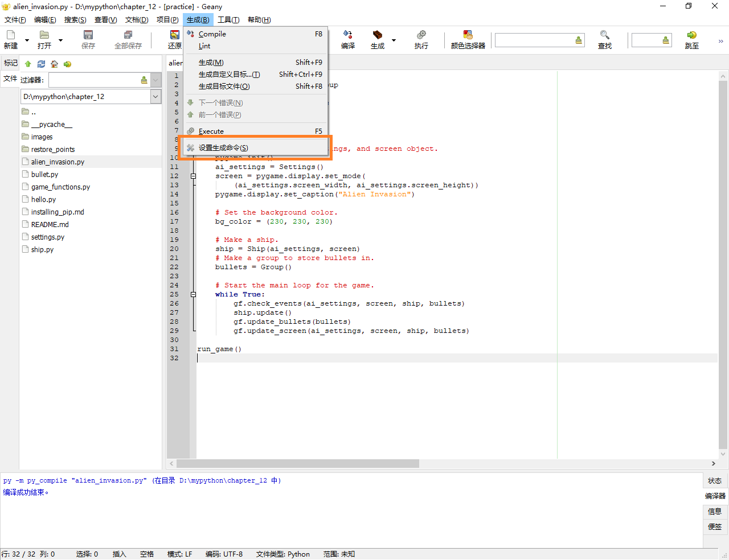Clear the file filter with broom icon
729x560 pixels.
[144, 80]
